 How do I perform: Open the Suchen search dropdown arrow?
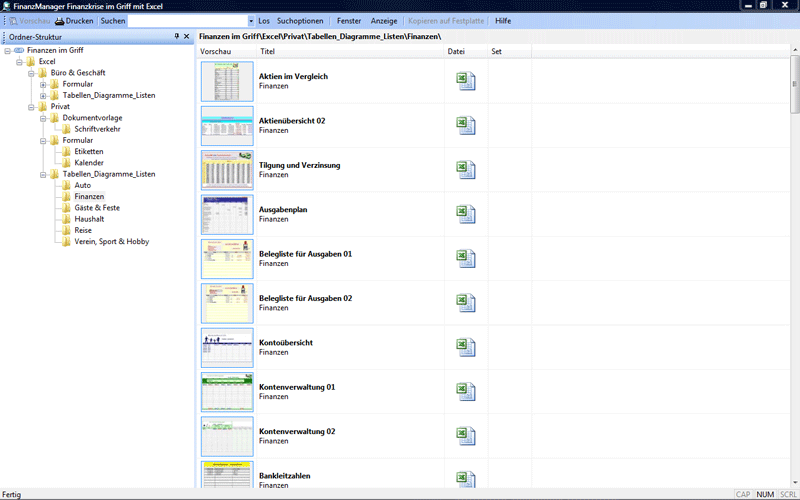click(251, 21)
